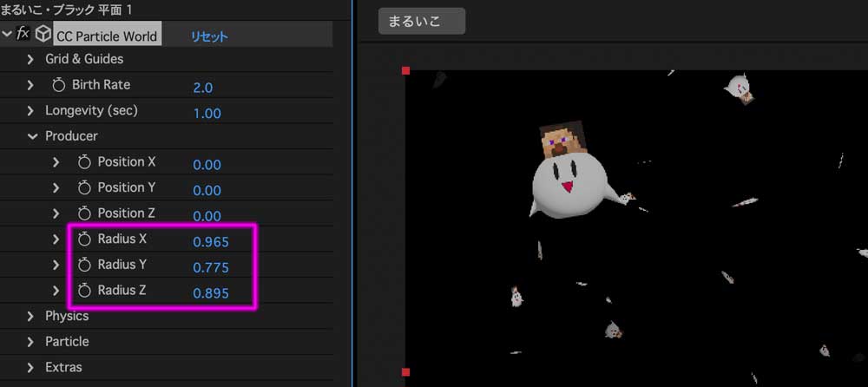The image size is (868, 387).
Task: Select the Particle label
Action: point(67,342)
